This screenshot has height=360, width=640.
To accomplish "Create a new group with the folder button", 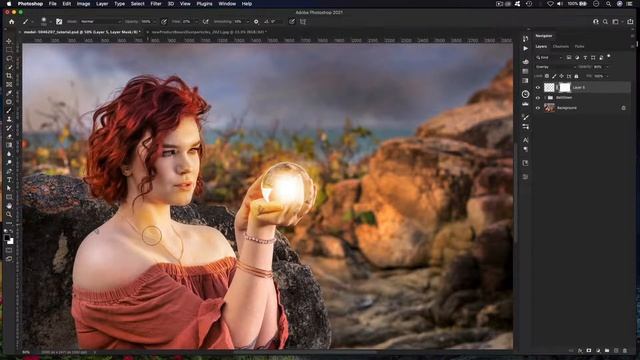I will pos(607,351).
